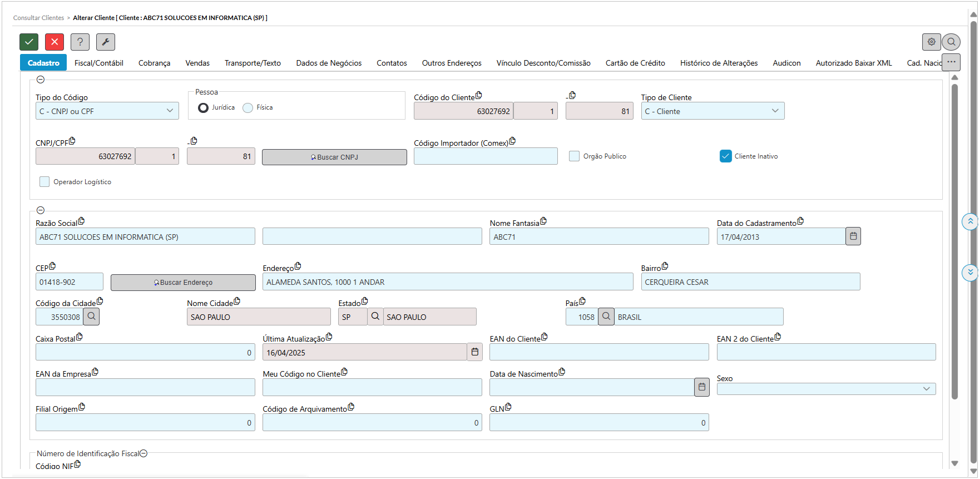980x479 pixels.
Task: Open settings gear icon at top right
Action: point(931,42)
